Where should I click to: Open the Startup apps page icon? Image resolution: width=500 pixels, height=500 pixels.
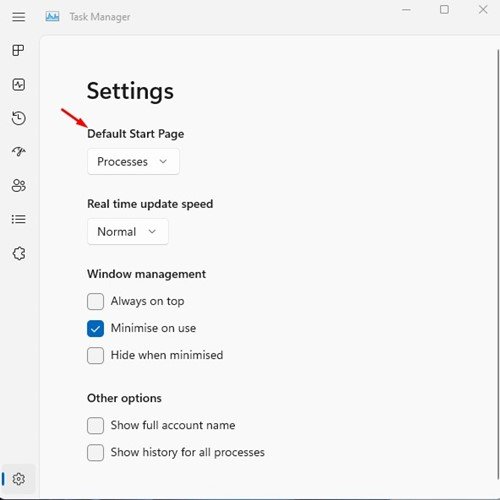tap(19, 152)
